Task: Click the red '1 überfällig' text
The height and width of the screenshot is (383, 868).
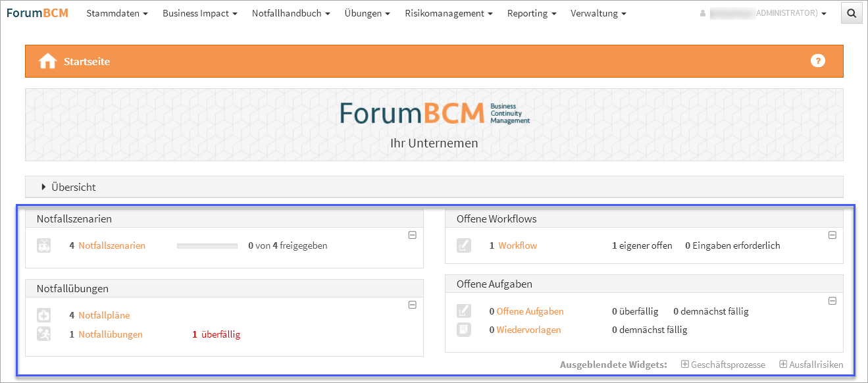Action: click(x=217, y=334)
